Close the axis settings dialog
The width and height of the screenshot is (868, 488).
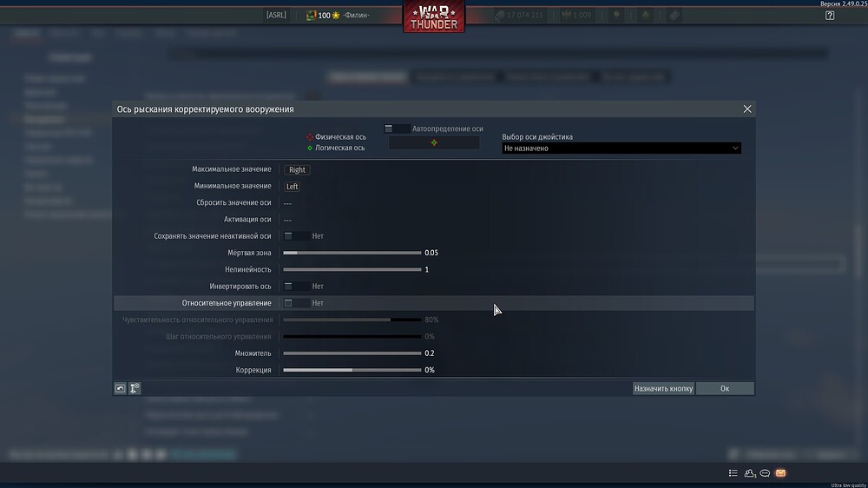pyautogui.click(x=747, y=109)
